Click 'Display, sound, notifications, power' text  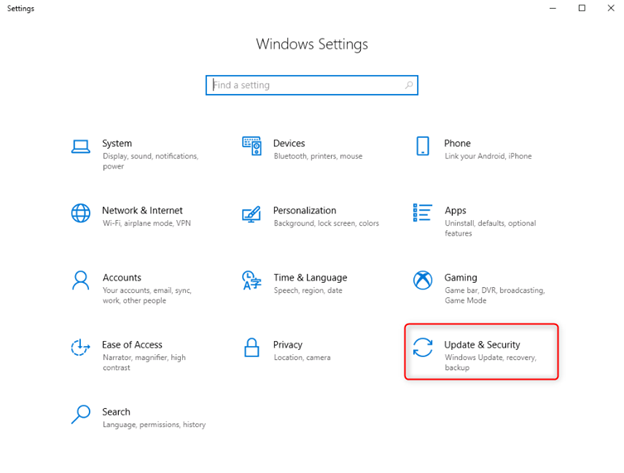point(150,161)
